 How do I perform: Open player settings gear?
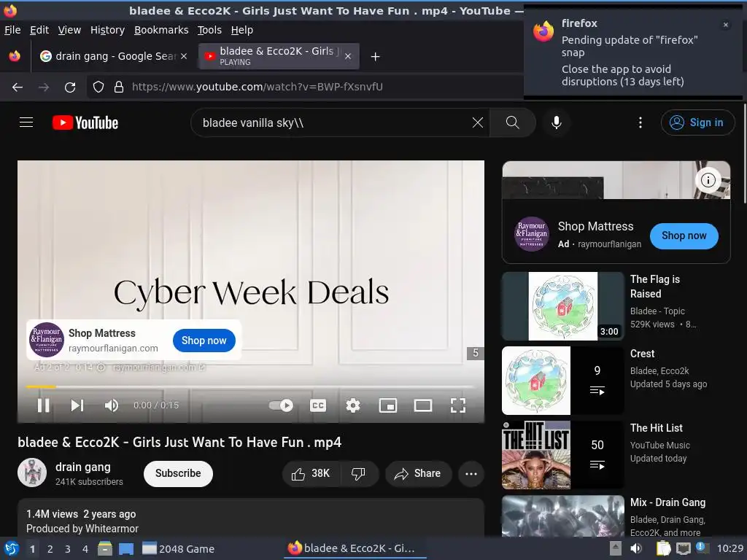tap(352, 405)
